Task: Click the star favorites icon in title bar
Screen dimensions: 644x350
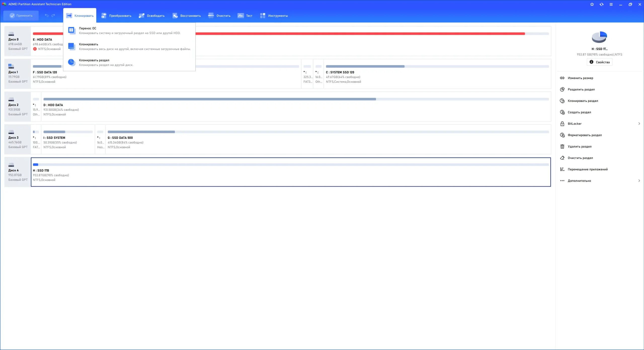Action: pyautogui.click(x=592, y=4)
